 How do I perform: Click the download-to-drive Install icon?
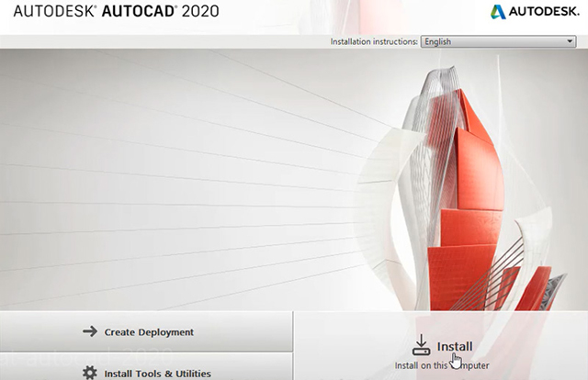pos(421,345)
